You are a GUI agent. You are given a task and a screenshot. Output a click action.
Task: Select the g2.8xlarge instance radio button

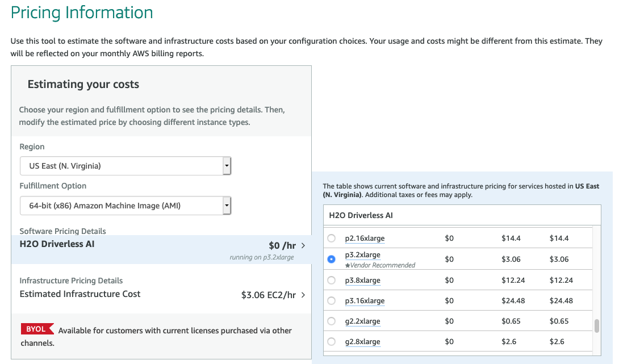pos(331,341)
